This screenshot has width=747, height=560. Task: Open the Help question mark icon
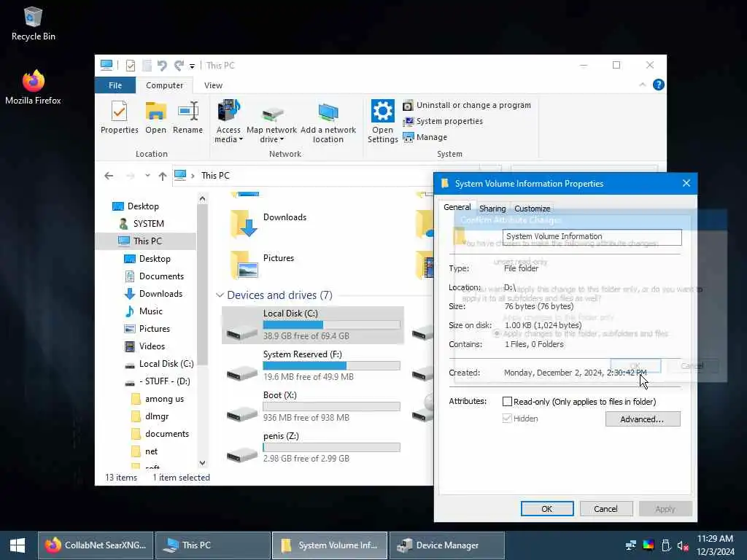(x=659, y=85)
